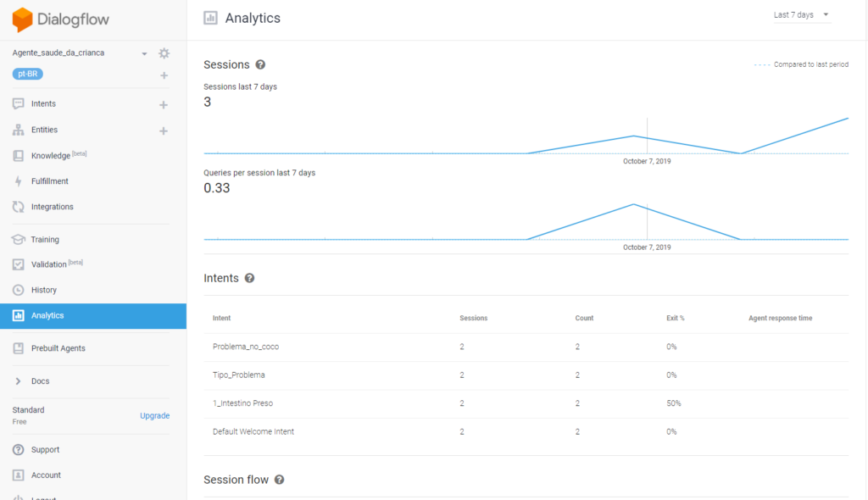
Task: Open Prebuilt Agents page
Action: [x=58, y=348]
